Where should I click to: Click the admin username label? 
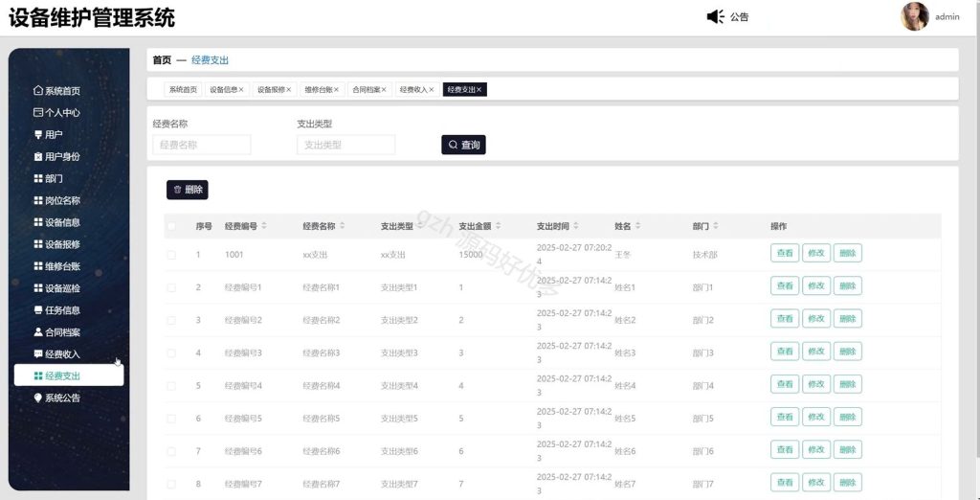(947, 17)
